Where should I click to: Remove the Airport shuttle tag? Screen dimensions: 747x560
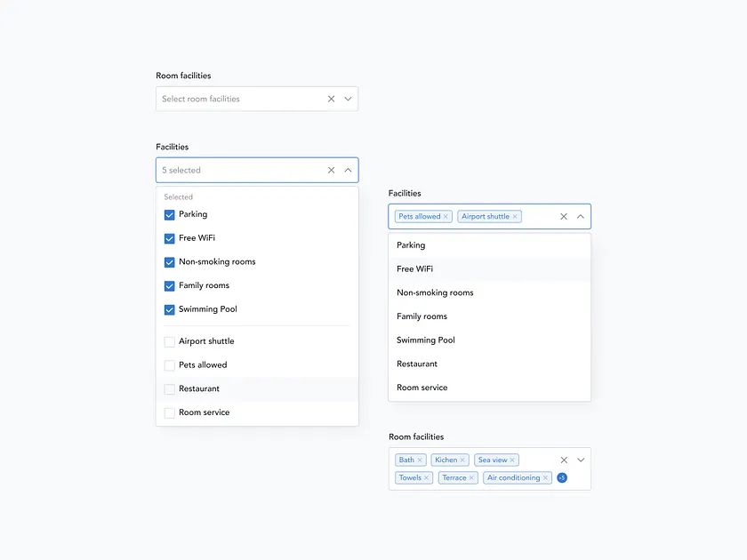(515, 216)
